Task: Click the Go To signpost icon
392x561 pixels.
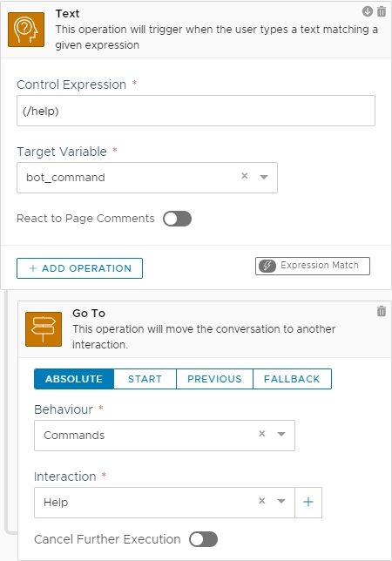Action: (x=44, y=329)
